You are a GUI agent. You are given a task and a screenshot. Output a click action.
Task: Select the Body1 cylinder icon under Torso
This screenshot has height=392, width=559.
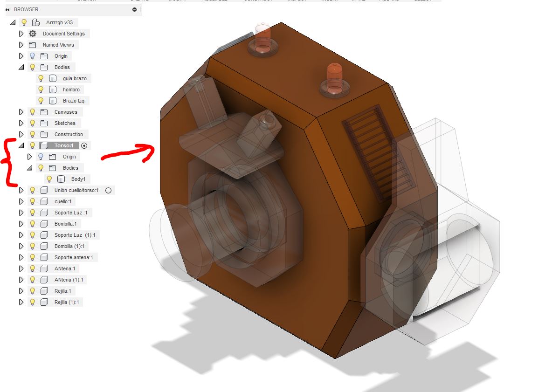click(x=61, y=179)
